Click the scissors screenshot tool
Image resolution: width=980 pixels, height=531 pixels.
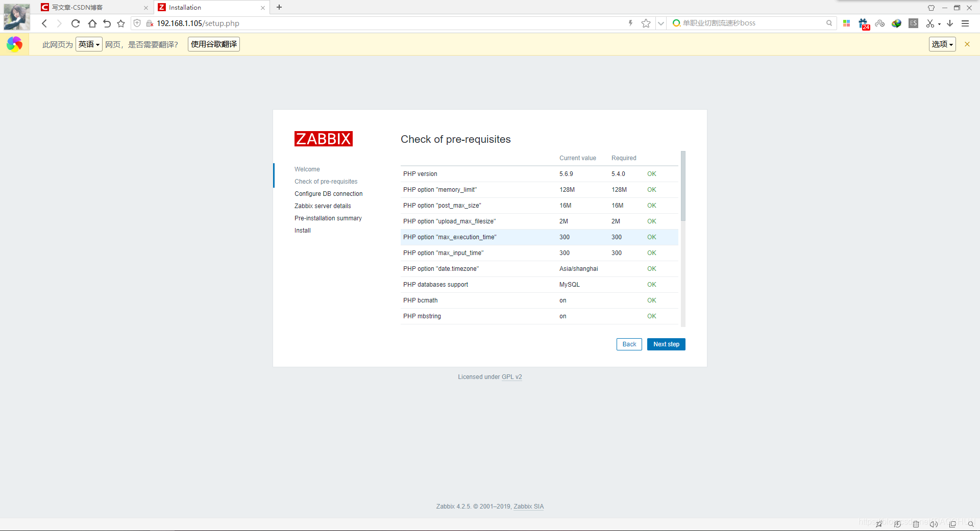(930, 23)
